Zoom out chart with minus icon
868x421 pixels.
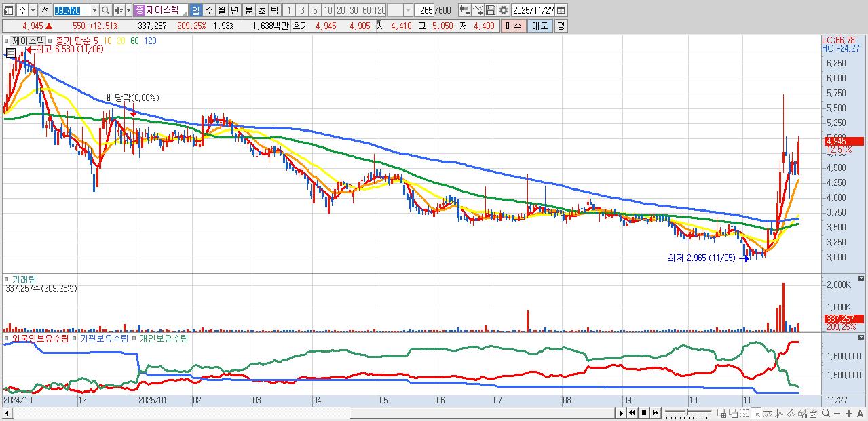pos(837,413)
